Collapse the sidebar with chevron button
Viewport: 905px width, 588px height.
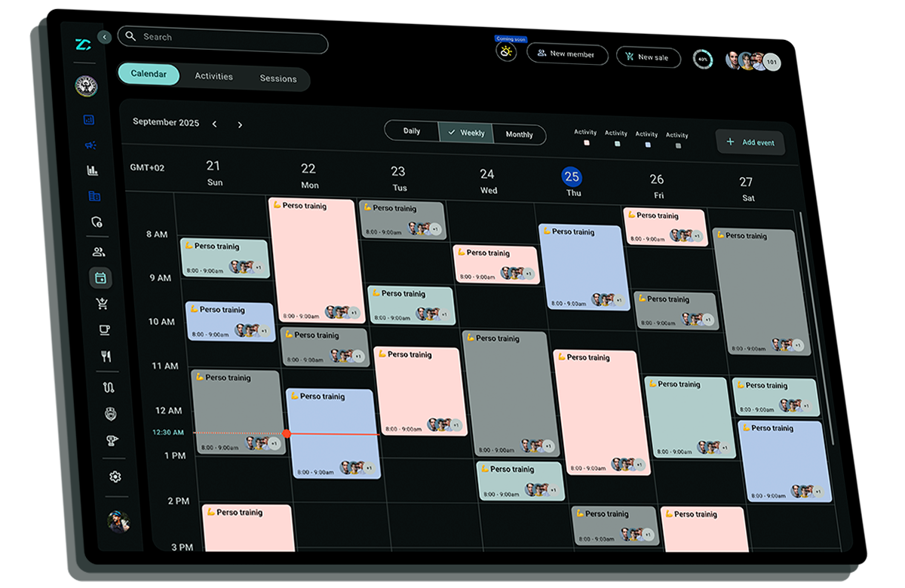[104, 37]
